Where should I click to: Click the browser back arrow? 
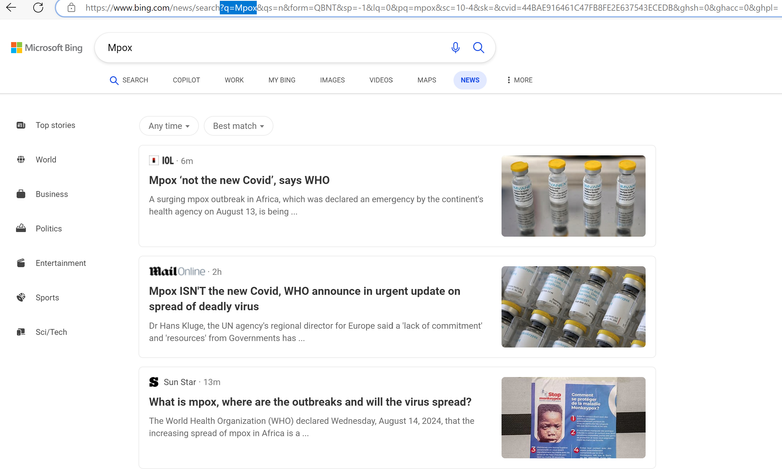point(10,7)
